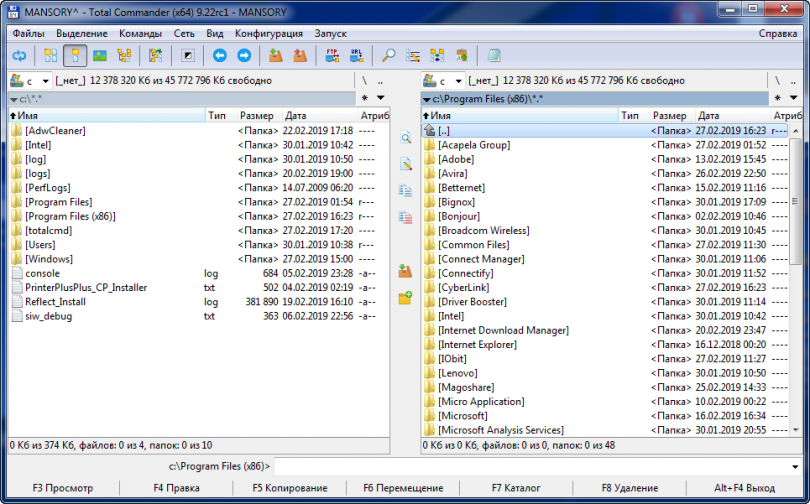Viewport: 810px width, 504px height.
Task: Select the [..] parent entry in right panel
Action: pyautogui.click(x=605, y=131)
